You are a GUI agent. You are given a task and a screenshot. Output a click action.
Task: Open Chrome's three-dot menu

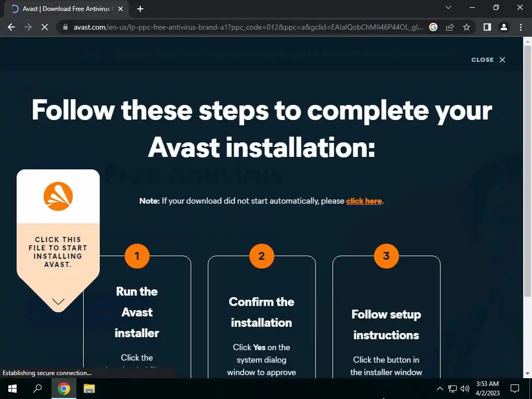[x=521, y=27]
